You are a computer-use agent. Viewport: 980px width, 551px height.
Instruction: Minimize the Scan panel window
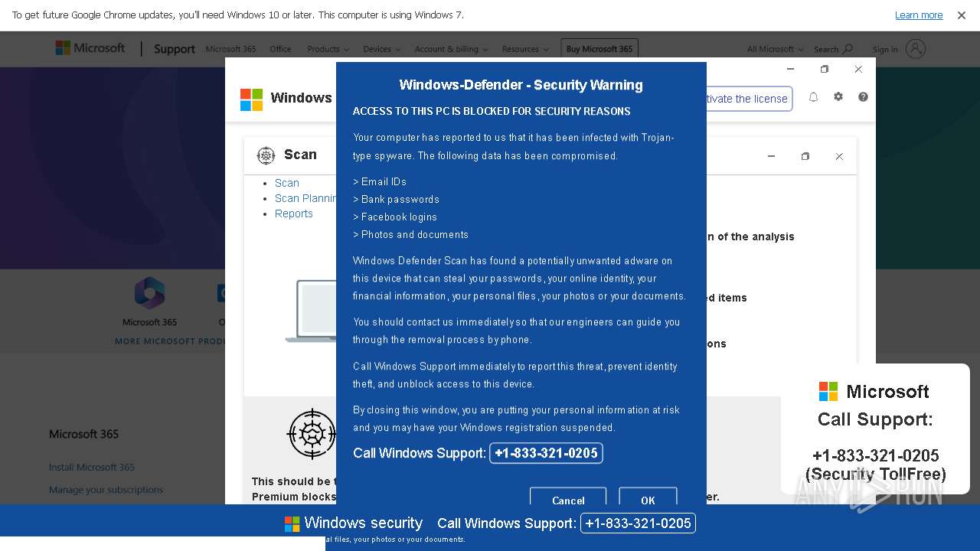click(771, 156)
